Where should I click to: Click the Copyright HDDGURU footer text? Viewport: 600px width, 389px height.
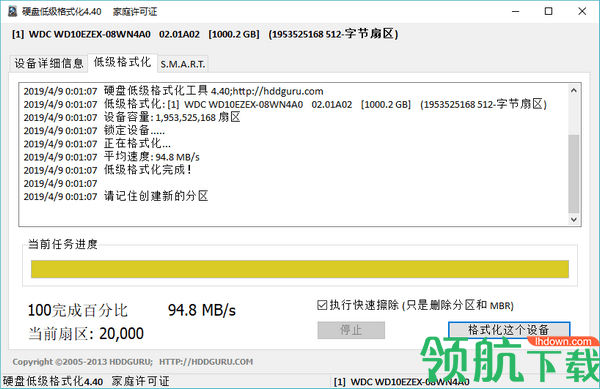132,362
